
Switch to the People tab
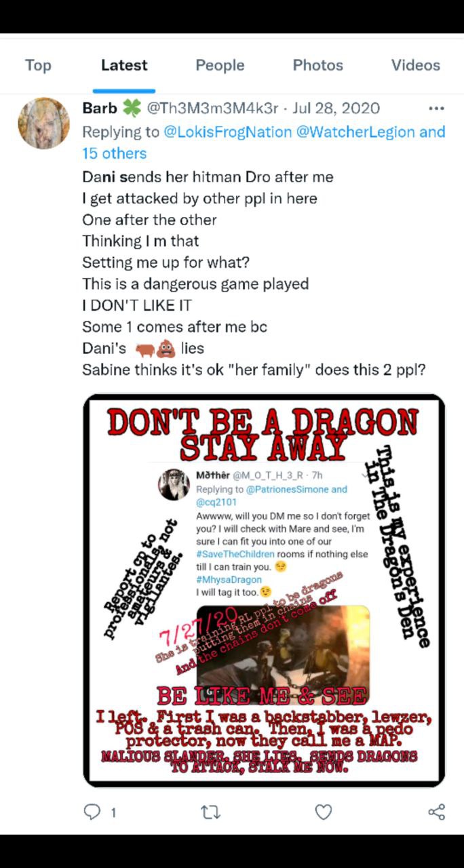pyautogui.click(x=220, y=65)
